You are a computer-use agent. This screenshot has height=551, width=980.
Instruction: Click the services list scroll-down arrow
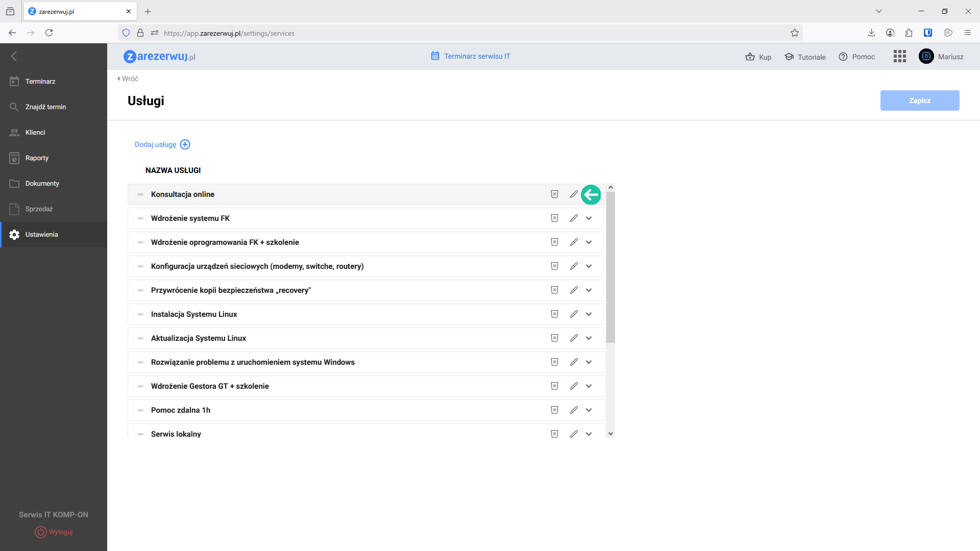610,434
